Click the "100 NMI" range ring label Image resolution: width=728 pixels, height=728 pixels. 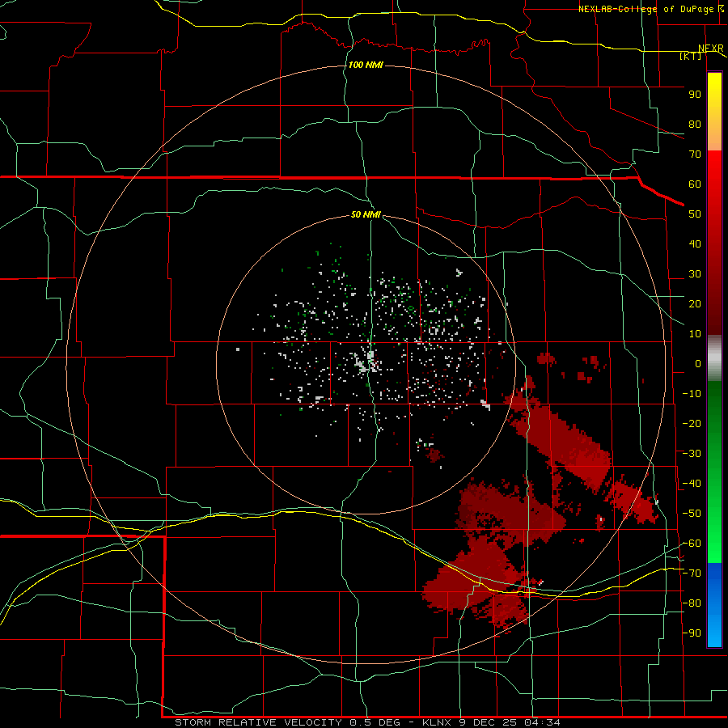[366, 65]
